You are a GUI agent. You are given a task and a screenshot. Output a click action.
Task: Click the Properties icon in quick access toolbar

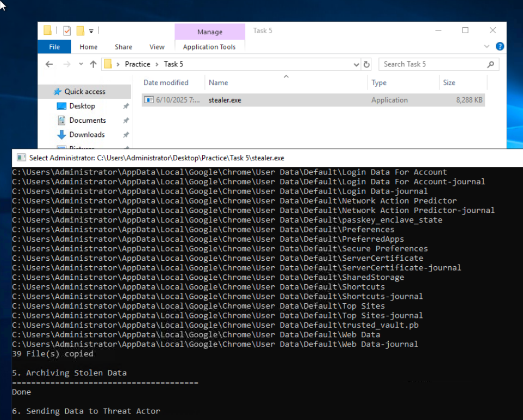click(x=67, y=31)
